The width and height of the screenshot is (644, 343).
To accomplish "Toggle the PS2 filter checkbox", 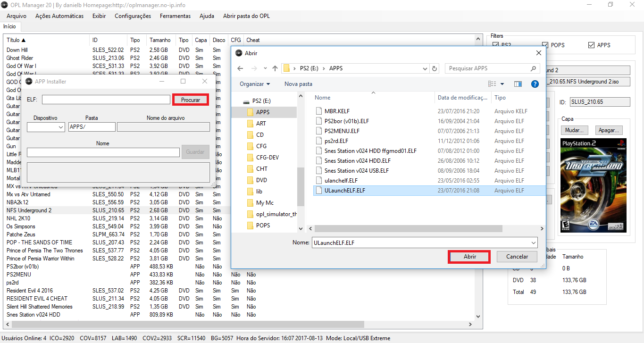I will click(495, 45).
